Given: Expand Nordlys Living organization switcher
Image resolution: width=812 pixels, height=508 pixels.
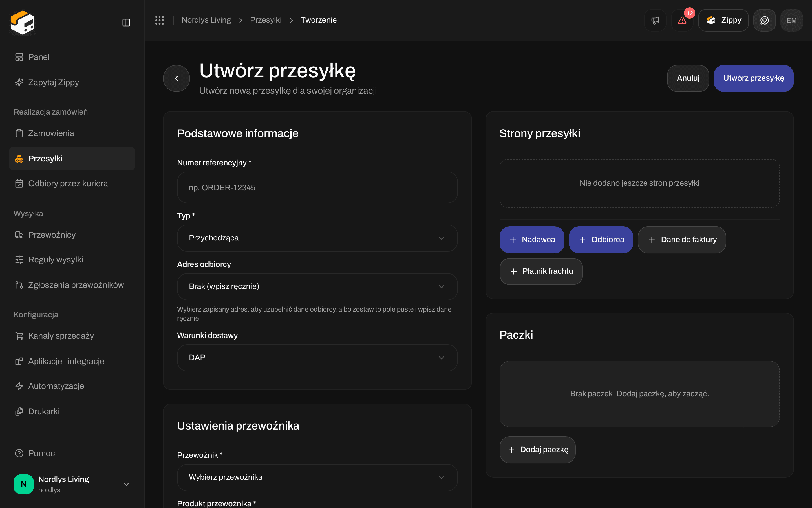Looking at the screenshot, I should pyautogui.click(x=72, y=484).
